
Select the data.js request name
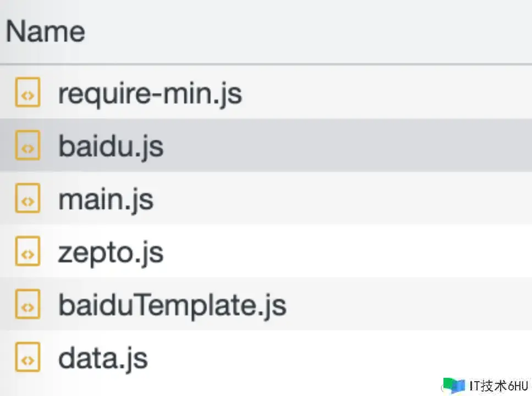(103, 358)
